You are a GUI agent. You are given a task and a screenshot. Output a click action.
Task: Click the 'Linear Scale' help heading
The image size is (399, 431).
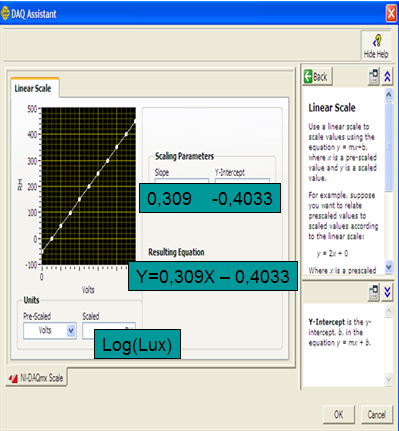tap(332, 107)
